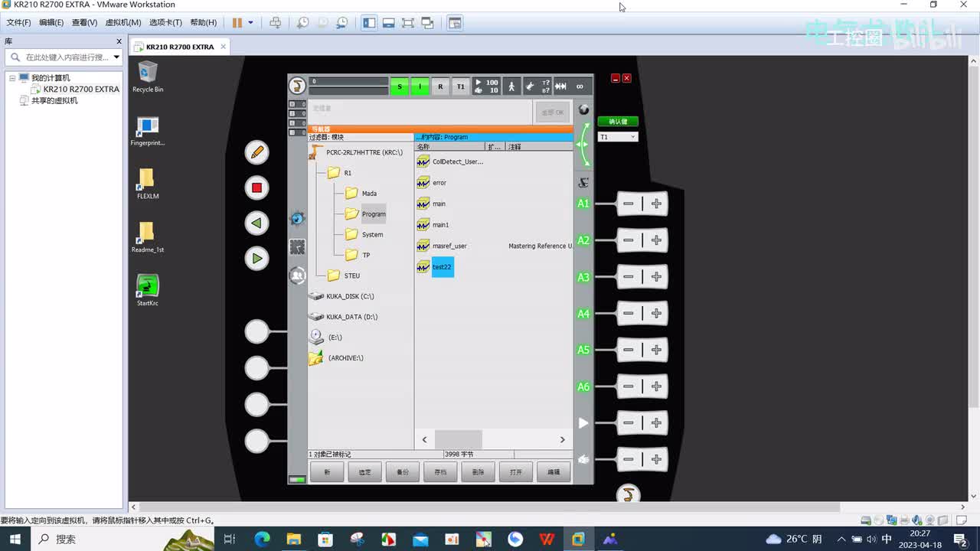Open the KUKA main menu robot button
Viewport: 980px width, 551px height.
click(297, 86)
